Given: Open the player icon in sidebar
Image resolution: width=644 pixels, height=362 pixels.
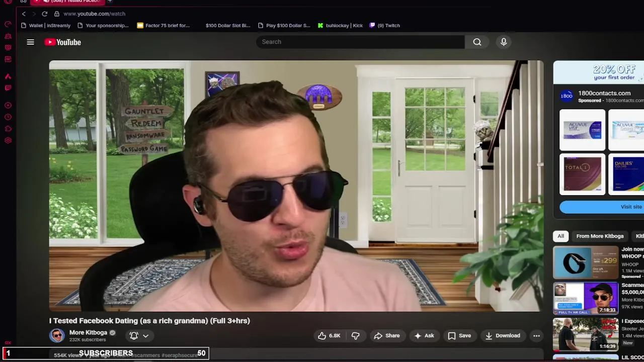Looking at the screenshot, I should click(8, 106).
